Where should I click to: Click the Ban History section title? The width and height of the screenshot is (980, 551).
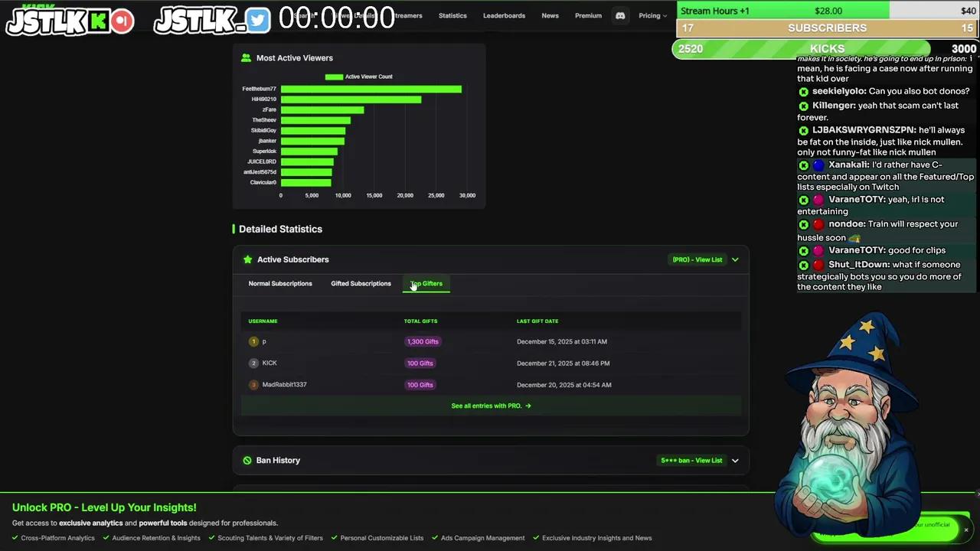tap(278, 461)
